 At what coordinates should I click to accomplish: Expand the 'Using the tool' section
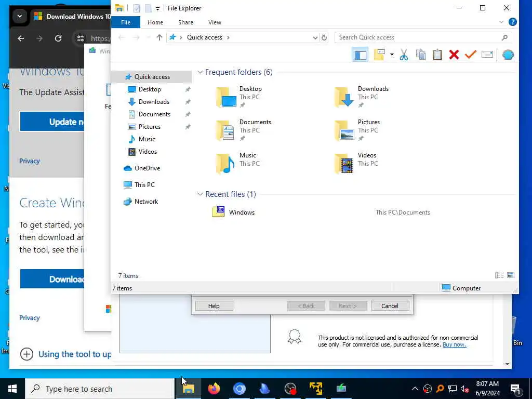coord(26,354)
